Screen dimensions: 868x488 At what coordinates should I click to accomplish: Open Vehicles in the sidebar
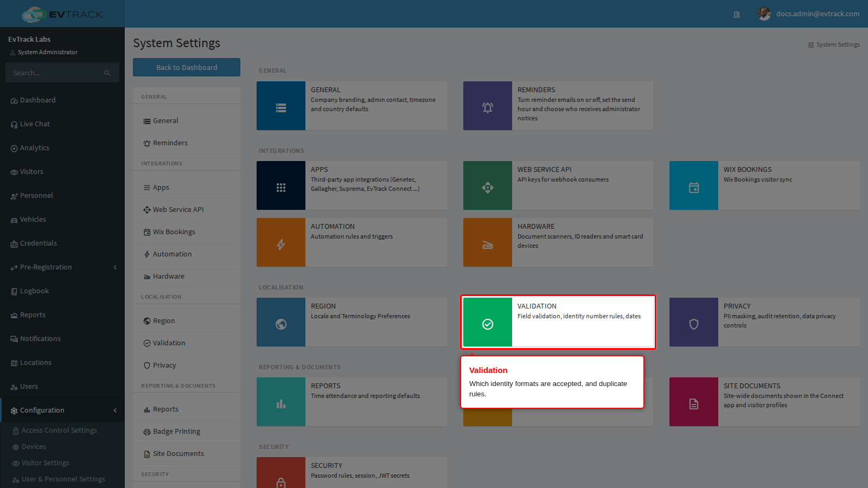(62, 220)
